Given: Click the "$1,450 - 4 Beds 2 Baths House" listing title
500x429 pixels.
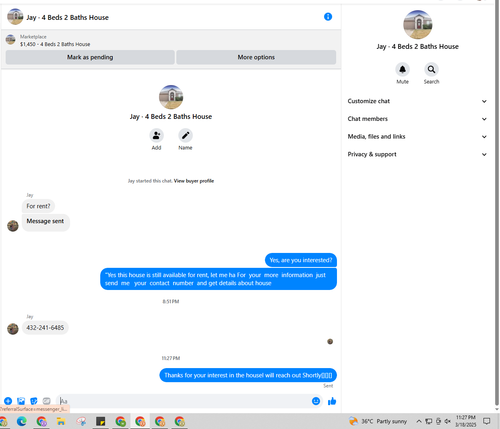Looking at the screenshot, I should (x=55, y=44).
